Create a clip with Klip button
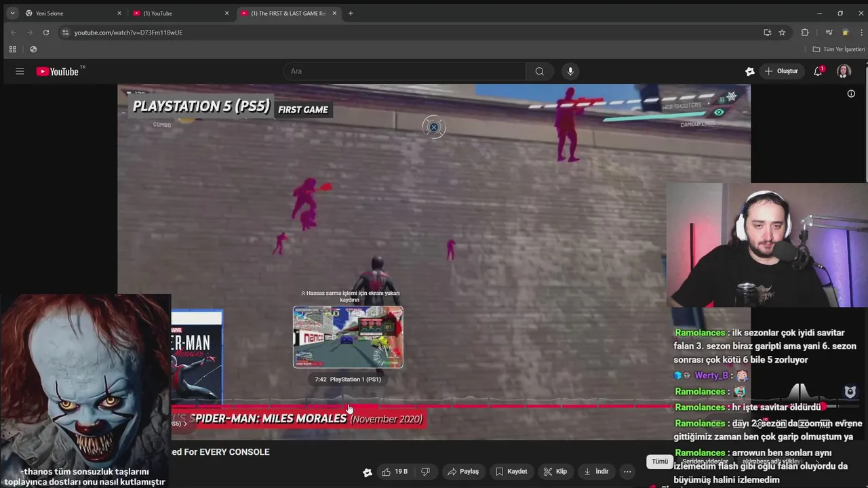Viewport: 868px width, 488px height. click(555, 472)
